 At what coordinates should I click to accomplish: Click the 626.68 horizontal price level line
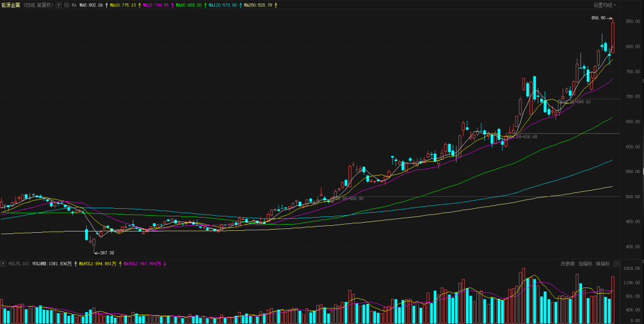click(566, 133)
